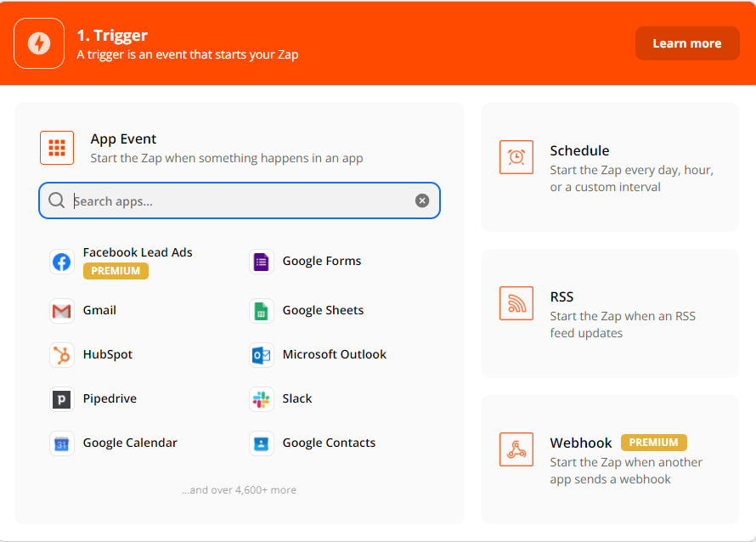The image size is (756, 542).
Task: Select the Microsoft Outlook icon
Action: (x=262, y=355)
